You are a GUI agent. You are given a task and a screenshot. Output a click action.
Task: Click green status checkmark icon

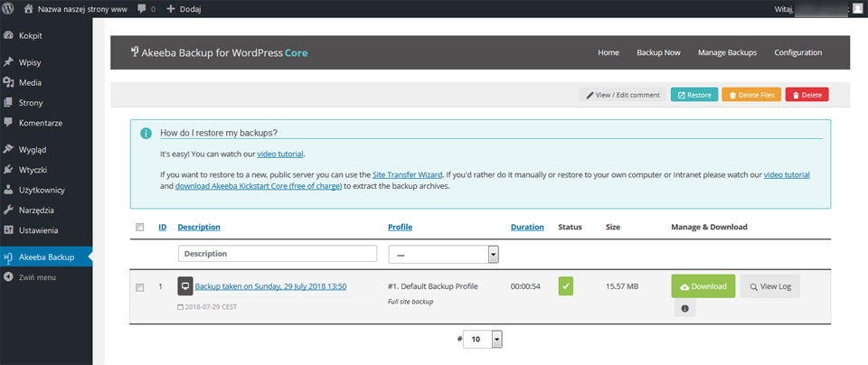pos(566,285)
